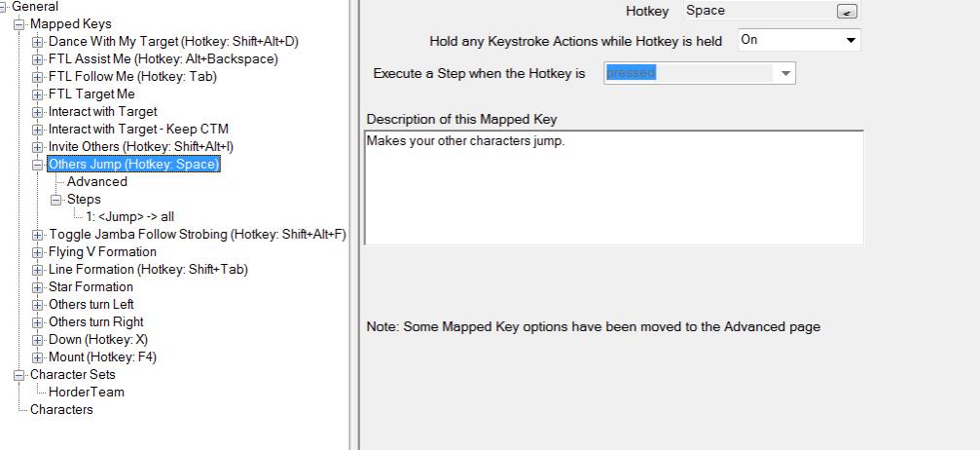This screenshot has width=980, height=450.
Task: Select step 1: <Jump> -> all
Action: point(130,216)
